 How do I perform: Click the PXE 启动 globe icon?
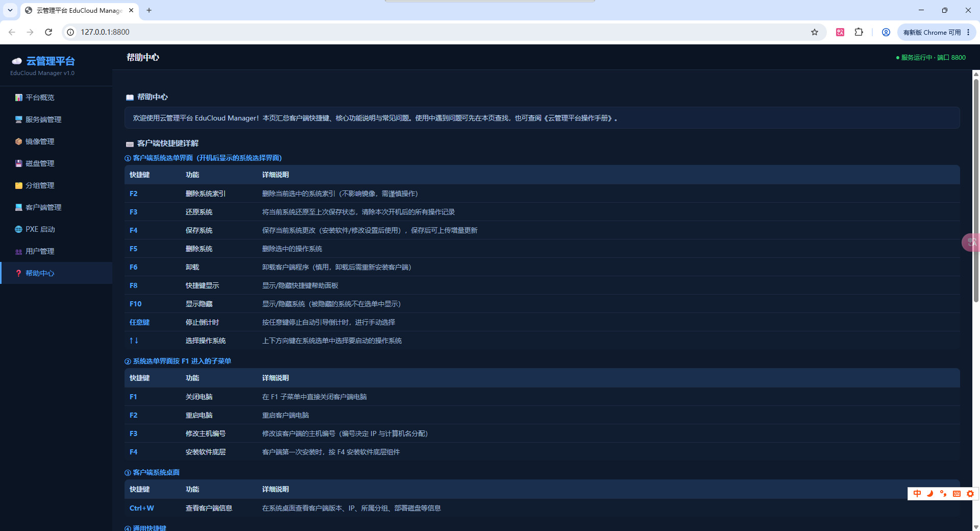point(19,229)
